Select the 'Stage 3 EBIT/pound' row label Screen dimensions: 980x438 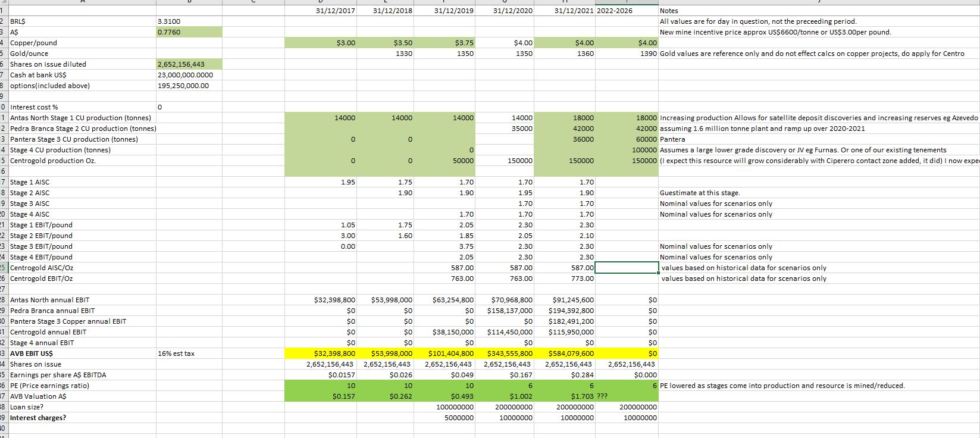41,246
